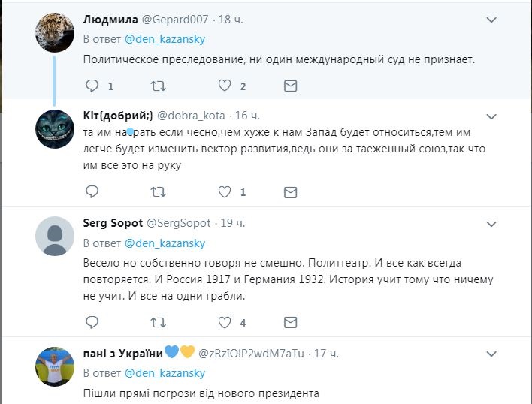Send Людмила's tweet via direct message
This screenshot has width=532, height=404.
coord(290,86)
